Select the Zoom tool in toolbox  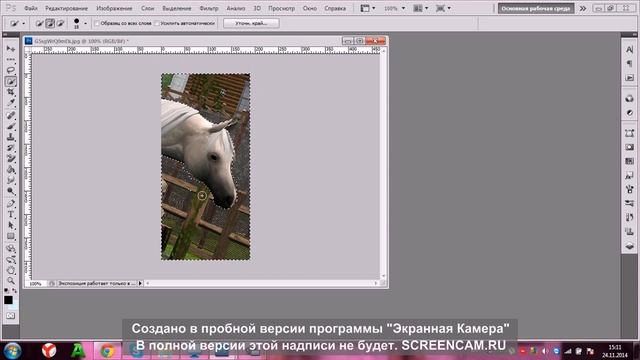click(11, 281)
